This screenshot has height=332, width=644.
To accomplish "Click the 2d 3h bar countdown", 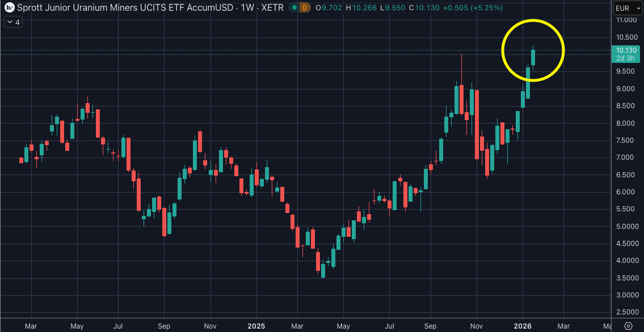I will pyautogui.click(x=625, y=58).
